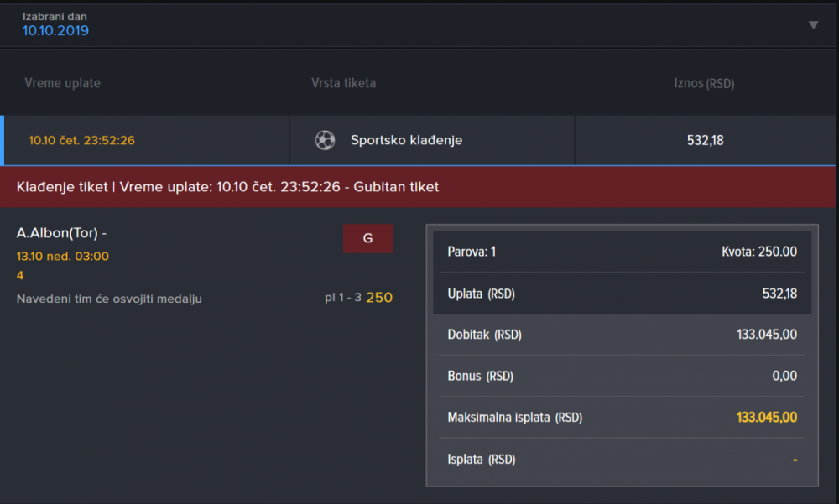Click the Maksimalna isplata yellow amount

766,417
